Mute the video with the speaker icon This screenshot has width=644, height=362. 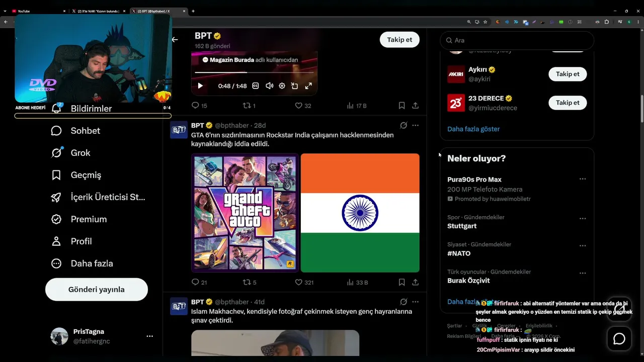pyautogui.click(x=269, y=86)
